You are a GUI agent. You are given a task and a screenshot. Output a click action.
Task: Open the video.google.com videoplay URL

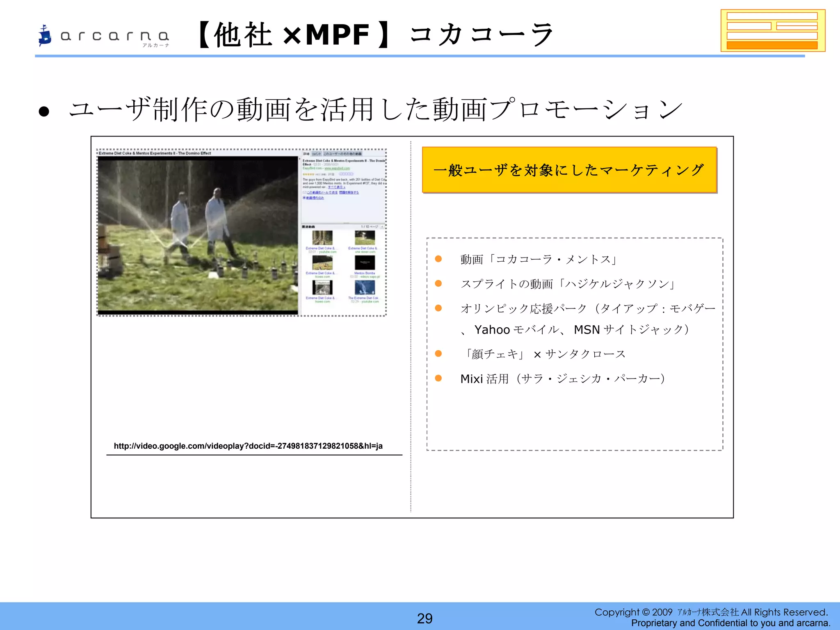click(248, 446)
